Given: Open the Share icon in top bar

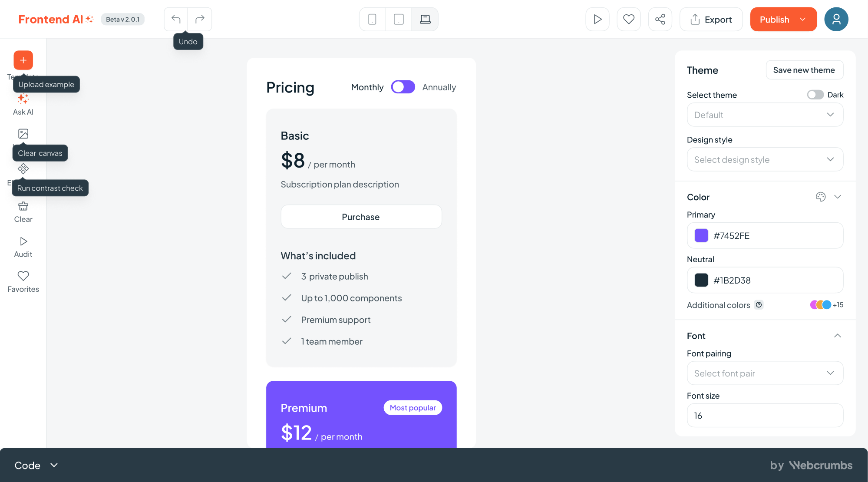Looking at the screenshot, I should pyautogui.click(x=660, y=19).
